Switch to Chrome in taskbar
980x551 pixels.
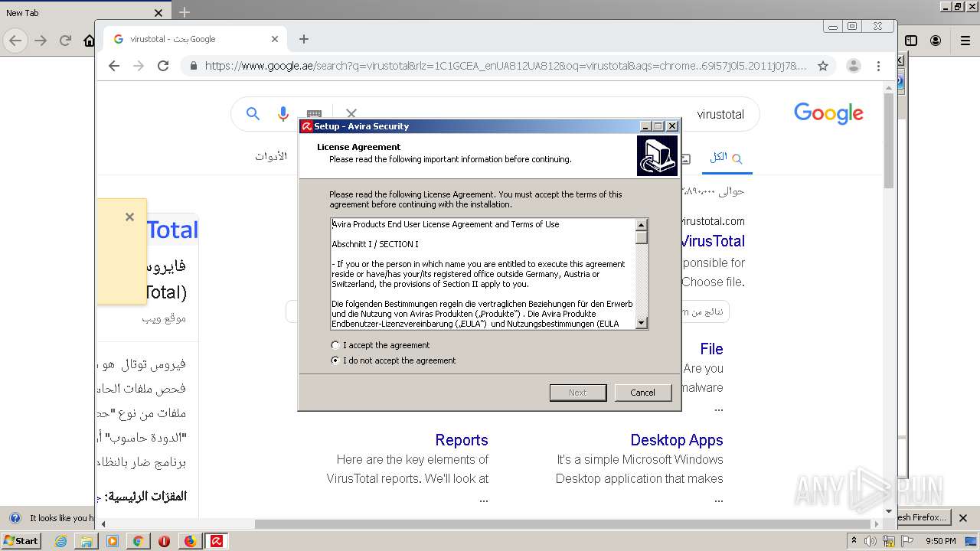[x=138, y=541]
